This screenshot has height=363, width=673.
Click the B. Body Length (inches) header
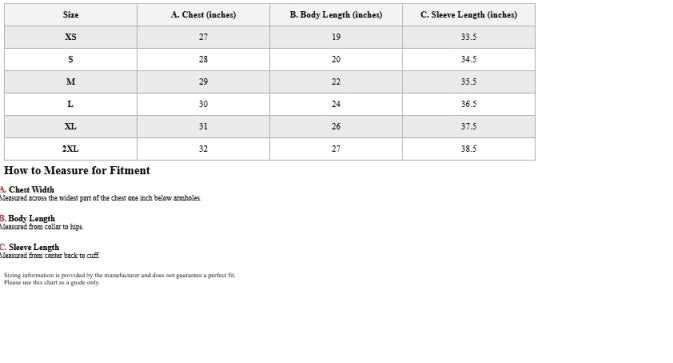point(336,15)
